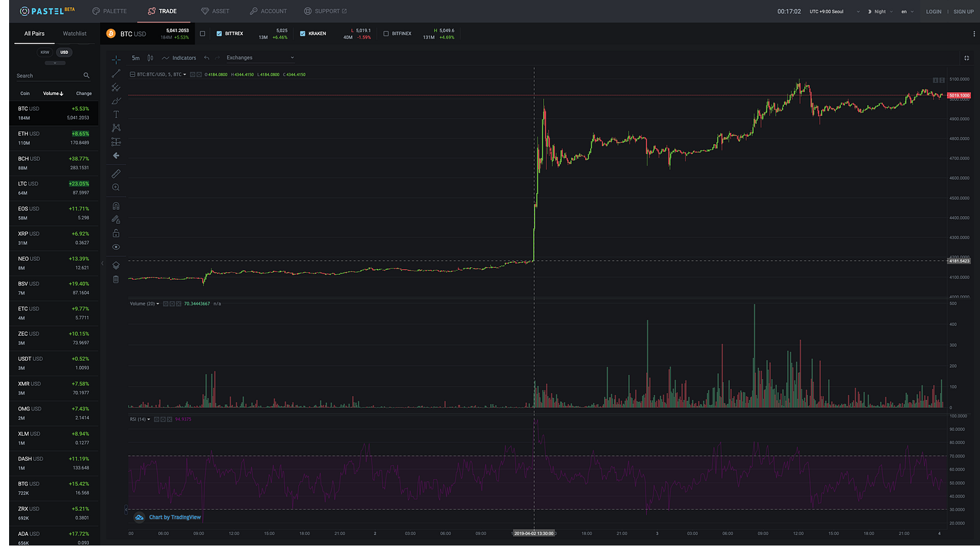The height and width of the screenshot is (556, 980).
Task: Toggle hide all drawings eye icon
Action: pyautogui.click(x=116, y=247)
